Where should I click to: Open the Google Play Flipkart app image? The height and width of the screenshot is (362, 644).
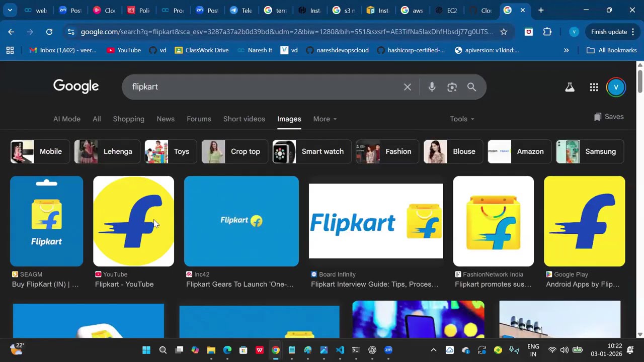coord(585,221)
